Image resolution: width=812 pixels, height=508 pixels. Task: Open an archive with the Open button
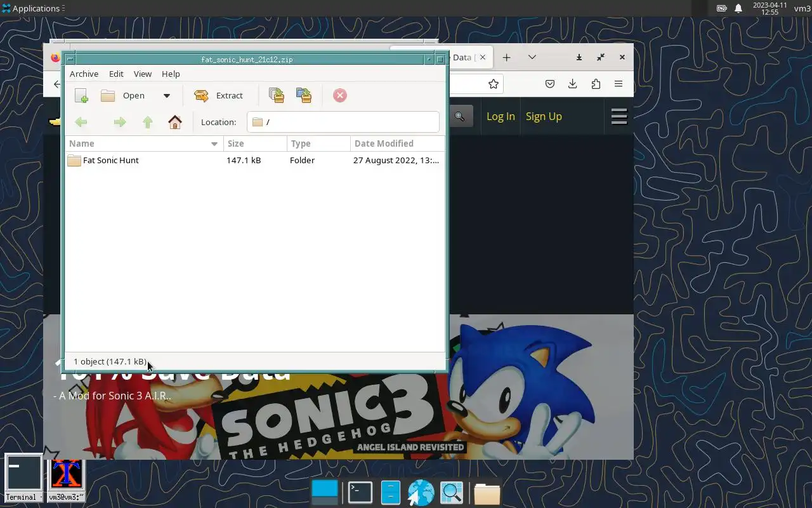click(123, 96)
